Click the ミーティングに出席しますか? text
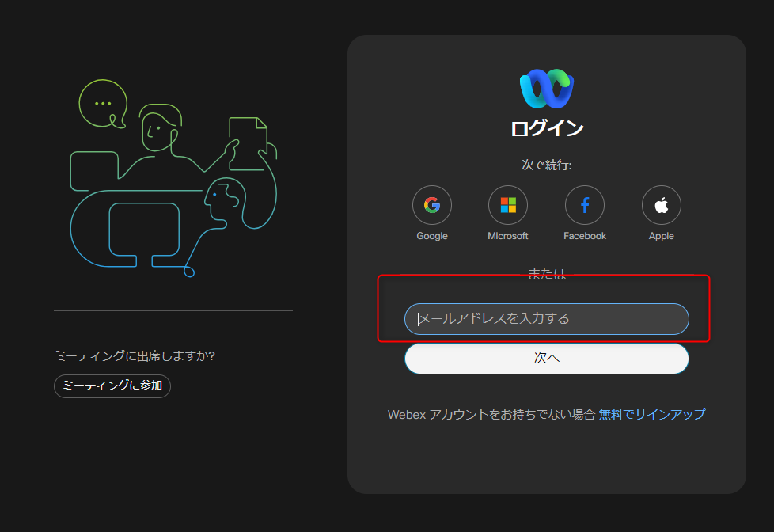 click(135, 356)
